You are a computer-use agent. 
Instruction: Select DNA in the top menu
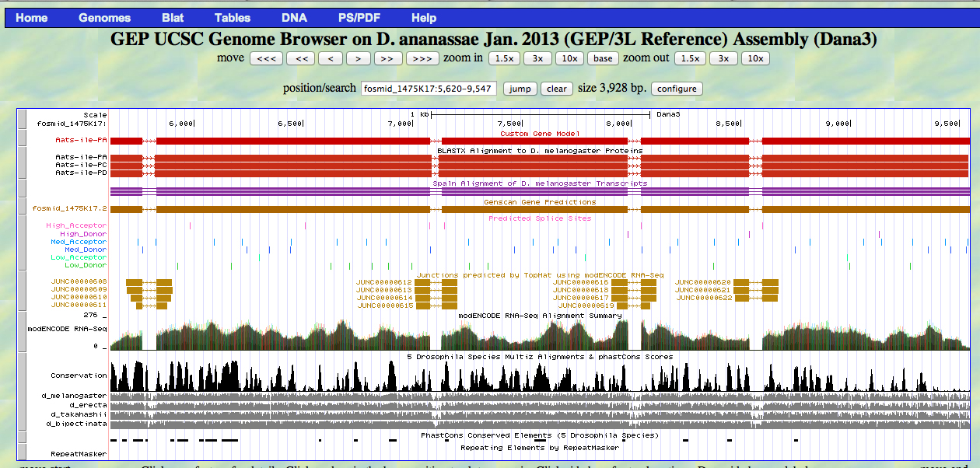tap(294, 18)
